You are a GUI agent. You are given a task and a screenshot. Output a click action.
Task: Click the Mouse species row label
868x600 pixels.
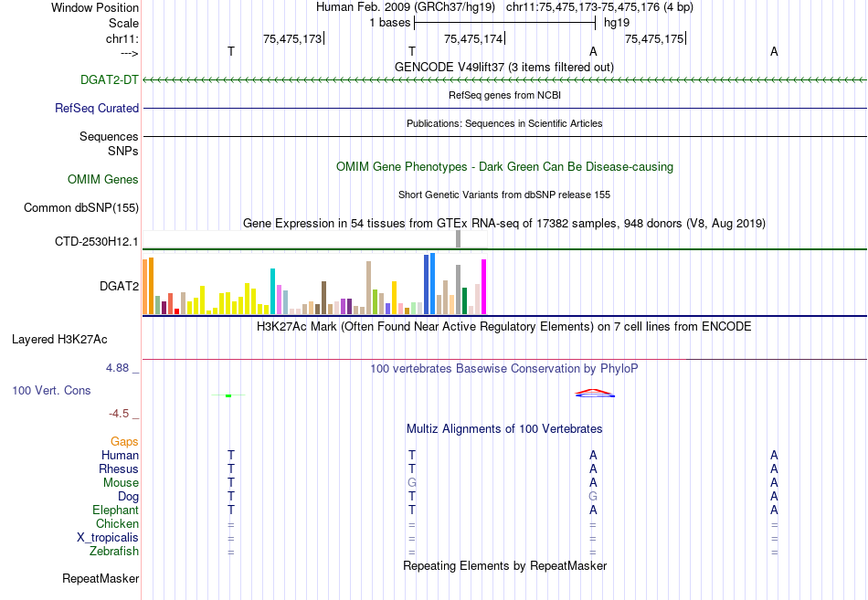tap(121, 483)
